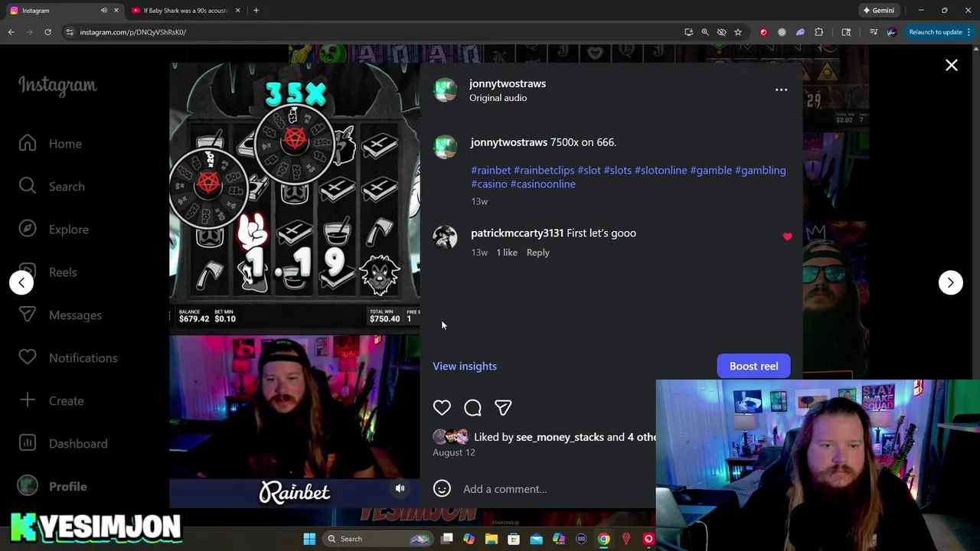The width and height of the screenshot is (980, 551).
Task: Open the emoji picker for commenting
Action: (x=442, y=489)
